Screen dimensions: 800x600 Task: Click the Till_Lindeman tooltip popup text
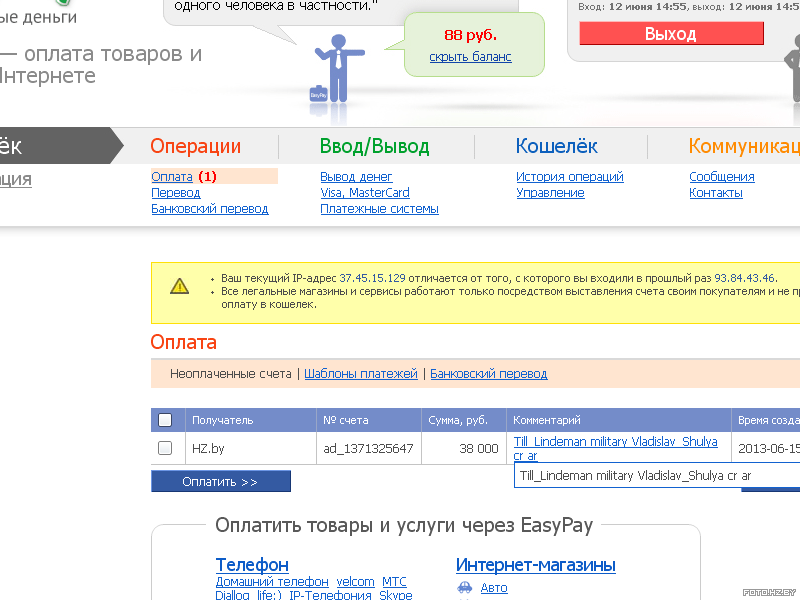coord(635,476)
